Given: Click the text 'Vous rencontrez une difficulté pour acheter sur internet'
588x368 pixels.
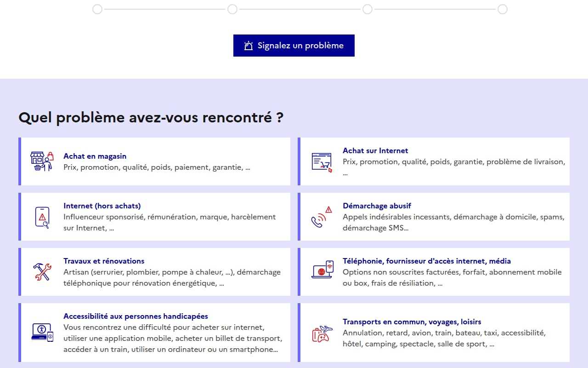Looking at the screenshot, I should pos(164,327).
